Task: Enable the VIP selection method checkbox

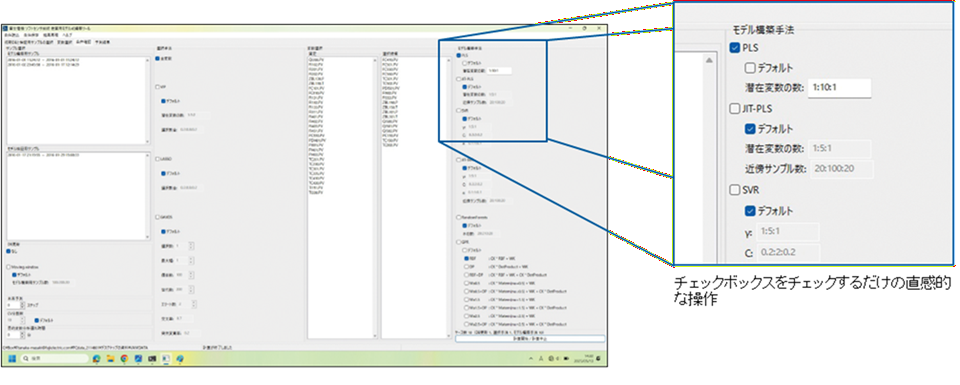Action: tap(158, 86)
